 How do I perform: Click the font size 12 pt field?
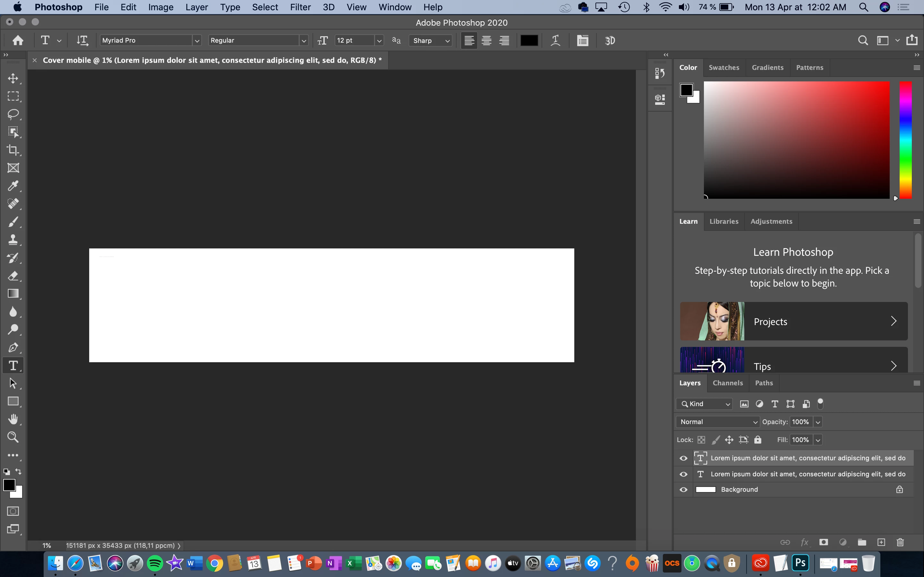pyautogui.click(x=354, y=40)
